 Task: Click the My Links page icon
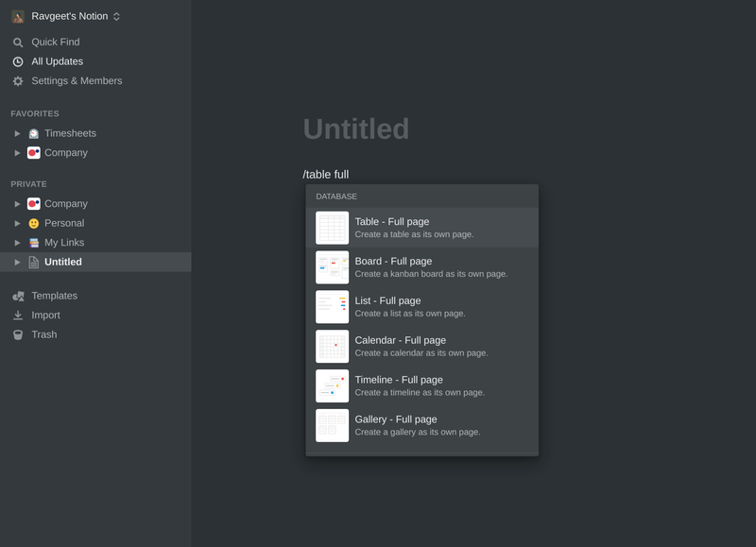pyautogui.click(x=35, y=243)
